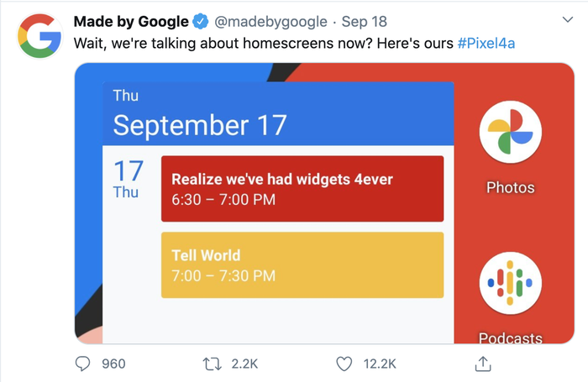588x382 pixels.
Task: Open the share tweet icon
Action: tap(483, 364)
